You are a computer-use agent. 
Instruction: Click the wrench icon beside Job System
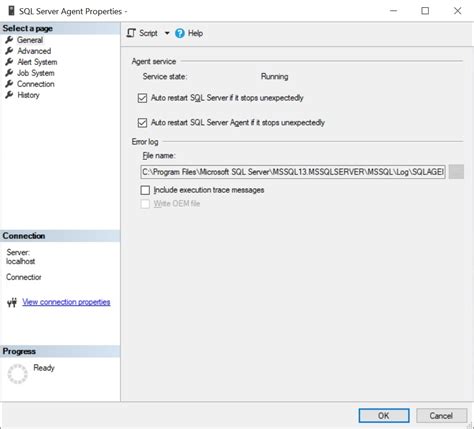[x=9, y=73]
